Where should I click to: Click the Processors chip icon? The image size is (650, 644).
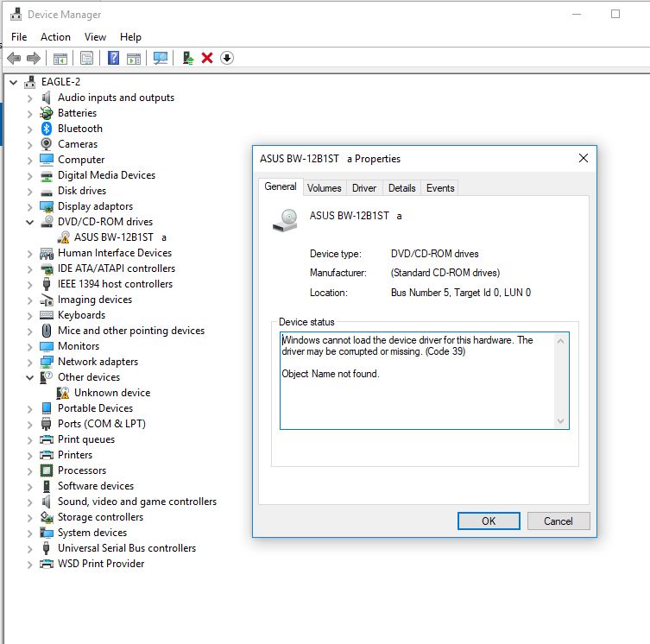click(x=47, y=470)
